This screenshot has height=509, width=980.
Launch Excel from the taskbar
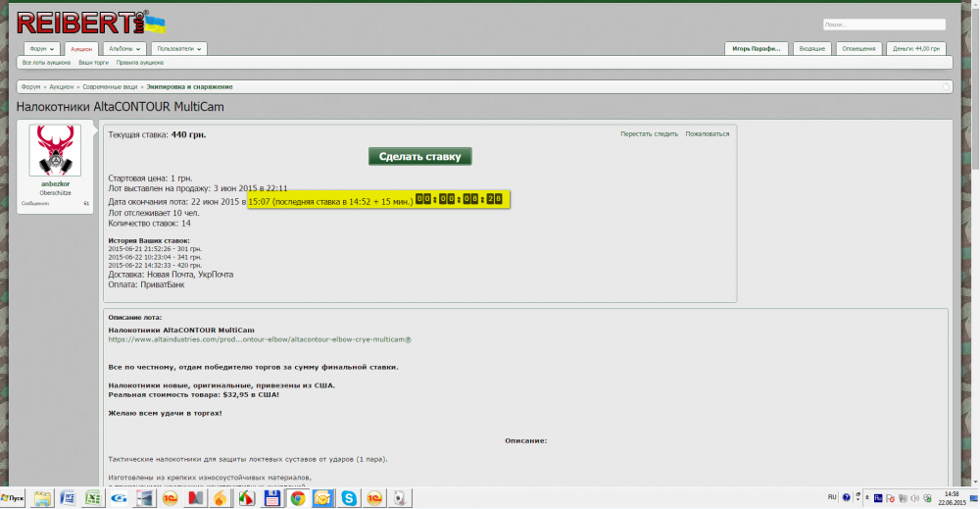click(93, 498)
